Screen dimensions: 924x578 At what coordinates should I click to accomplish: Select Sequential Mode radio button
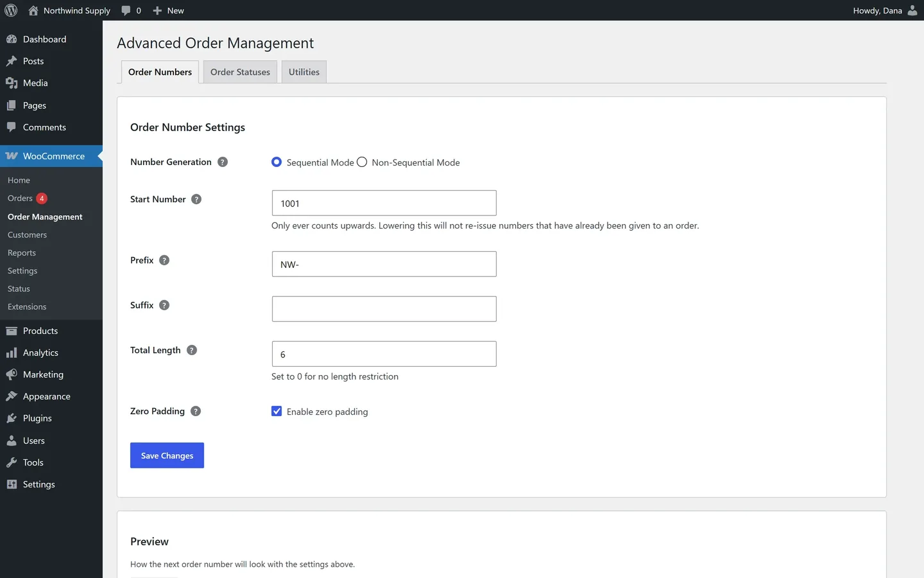277,162
